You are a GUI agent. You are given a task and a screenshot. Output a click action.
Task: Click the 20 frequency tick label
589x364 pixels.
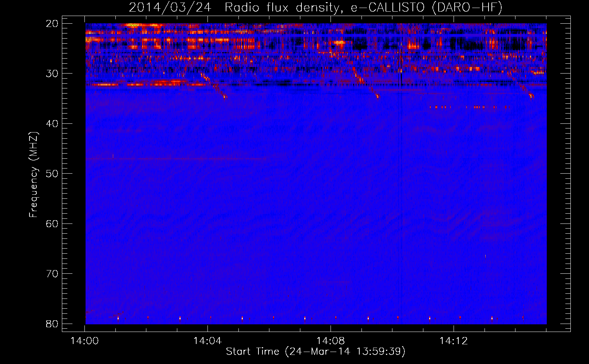coord(52,24)
